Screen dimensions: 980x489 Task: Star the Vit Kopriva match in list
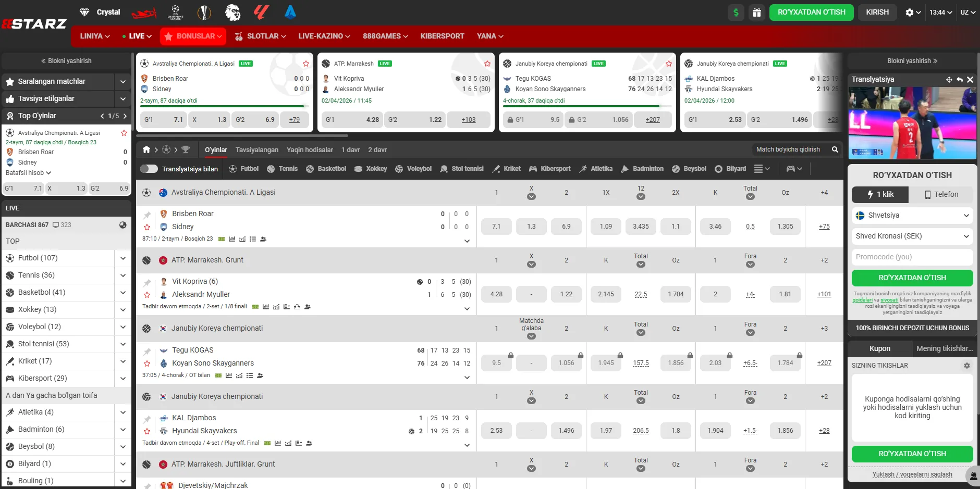(x=147, y=295)
